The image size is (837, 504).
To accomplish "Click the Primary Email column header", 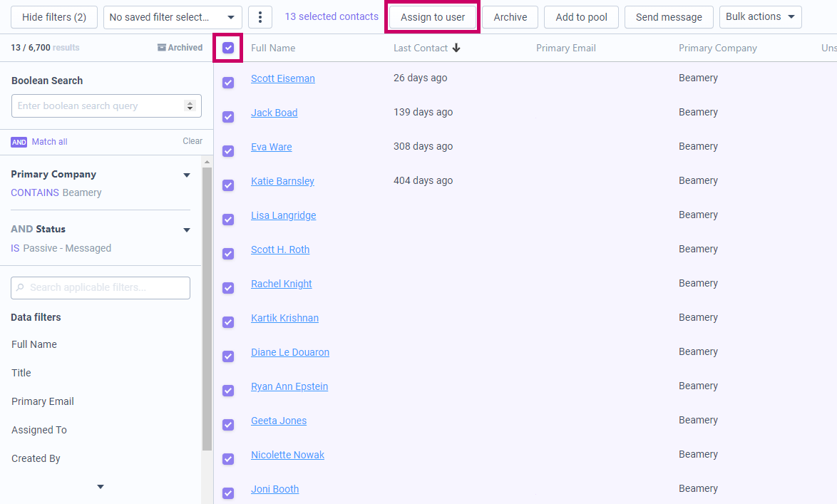I will (x=566, y=48).
